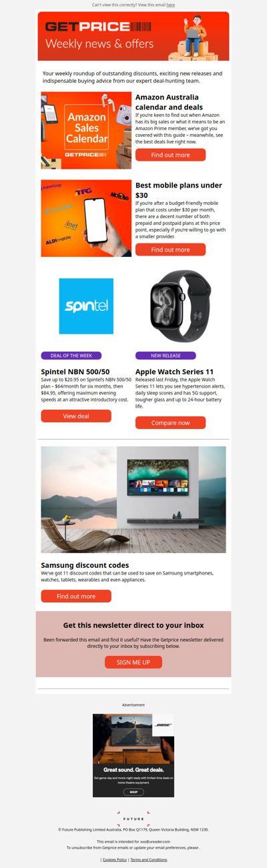The width and height of the screenshot is (267, 868).
Task: Open the Spintel logo image
Action: 86,306
